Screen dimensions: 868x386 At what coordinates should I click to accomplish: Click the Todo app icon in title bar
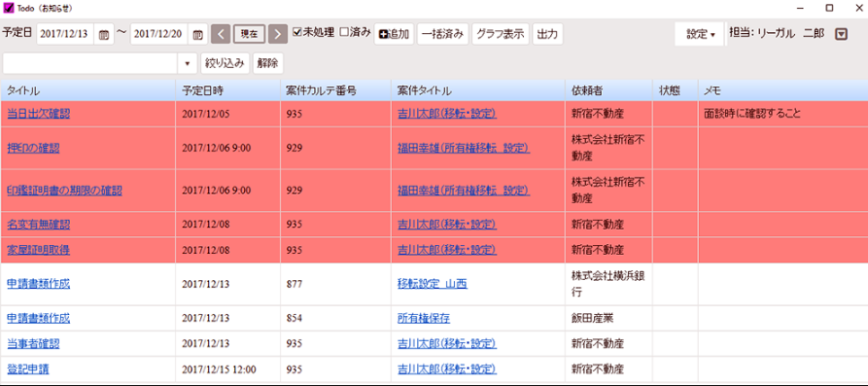9,9
